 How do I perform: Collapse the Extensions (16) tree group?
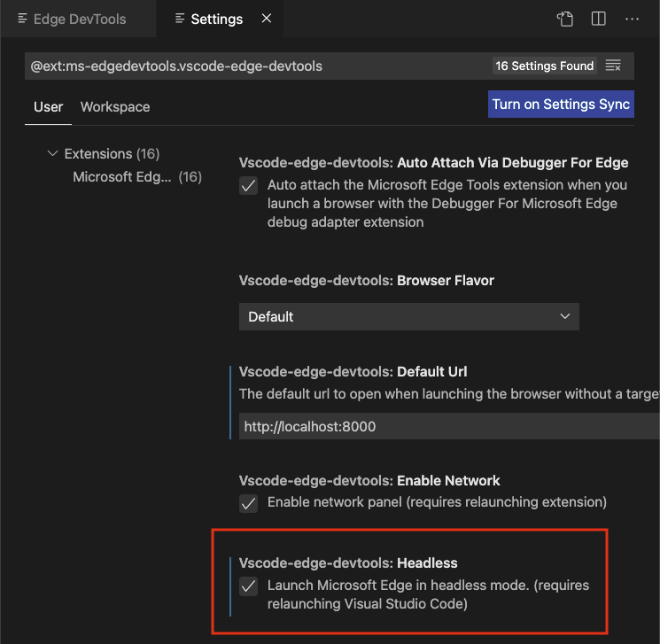52,153
